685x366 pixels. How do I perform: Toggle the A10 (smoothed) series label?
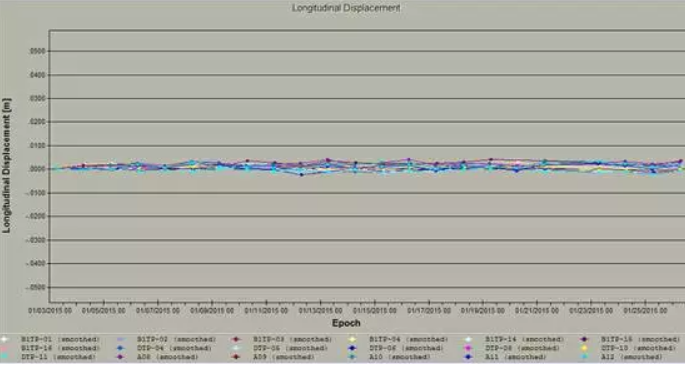399,357
